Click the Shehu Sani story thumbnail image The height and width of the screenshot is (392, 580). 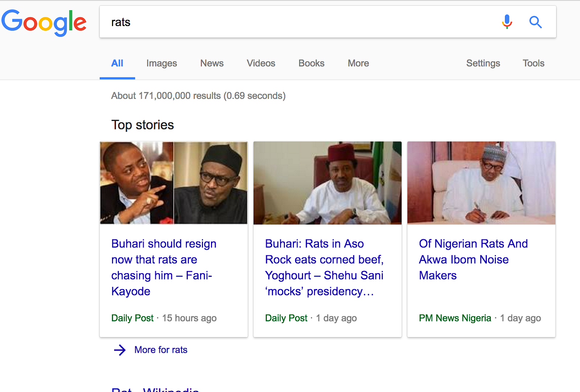327,183
